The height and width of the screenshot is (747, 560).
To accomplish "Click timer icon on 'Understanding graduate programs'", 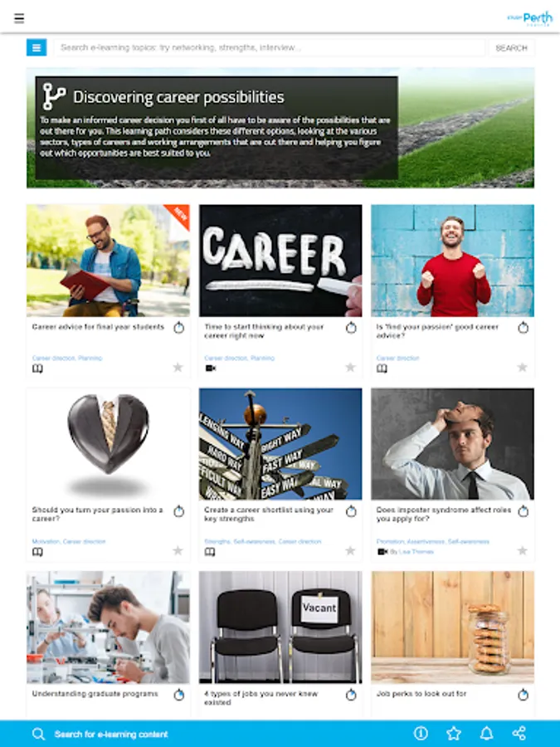I will [178, 695].
